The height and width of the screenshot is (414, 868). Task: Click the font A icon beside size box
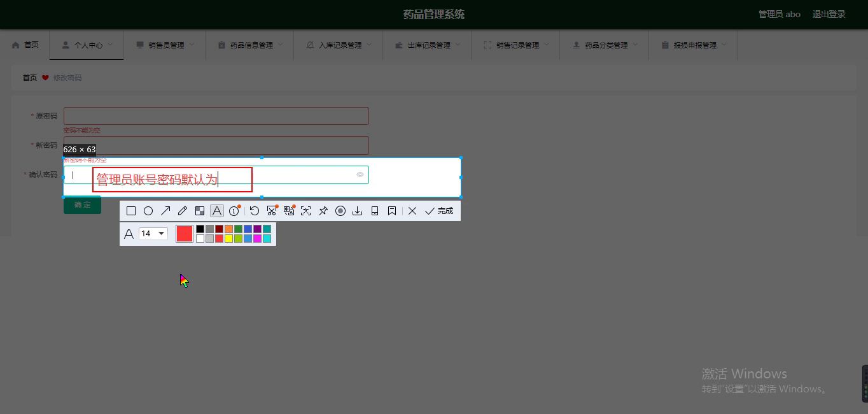[x=129, y=234]
